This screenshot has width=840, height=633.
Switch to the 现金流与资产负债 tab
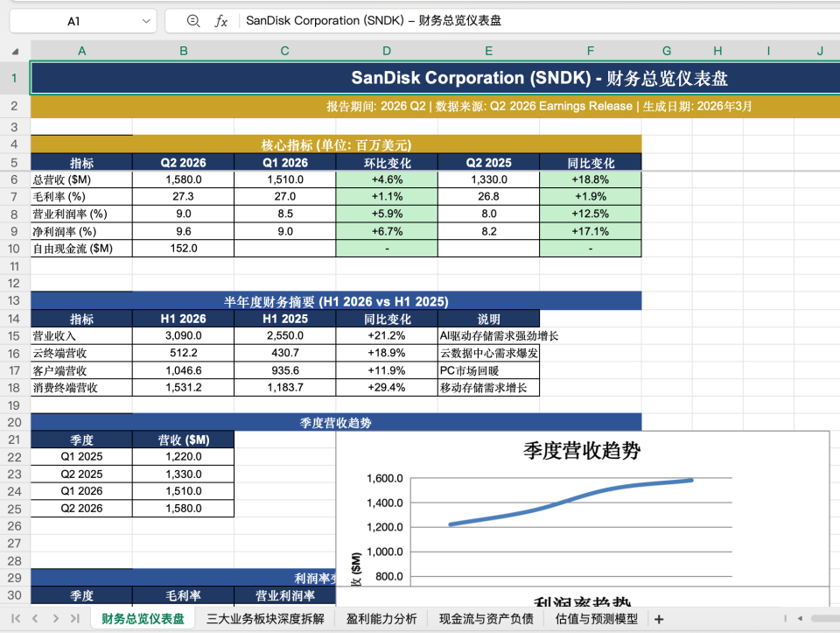(x=485, y=618)
